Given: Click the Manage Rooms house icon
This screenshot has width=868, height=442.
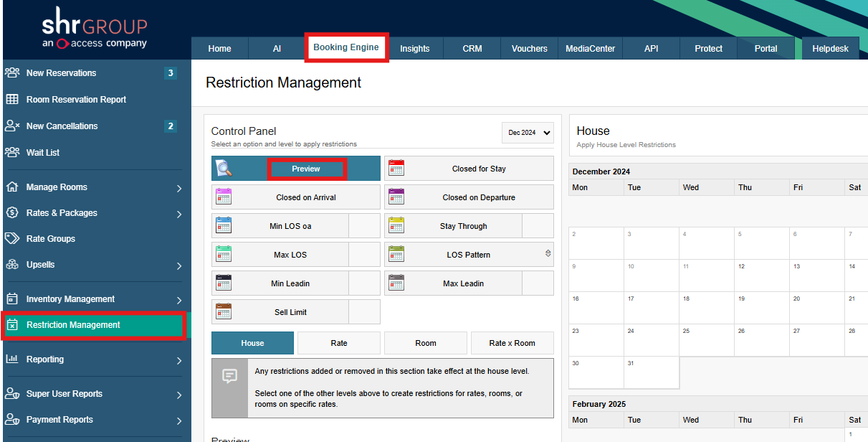Looking at the screenshot, I should [12, 187].
